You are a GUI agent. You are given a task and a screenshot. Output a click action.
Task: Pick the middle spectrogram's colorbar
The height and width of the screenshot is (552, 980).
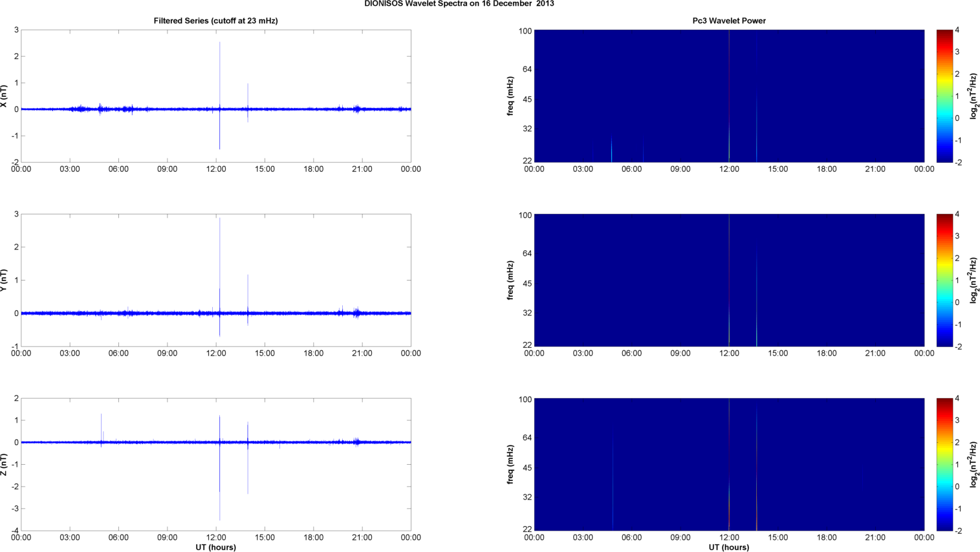click(944, 280)
